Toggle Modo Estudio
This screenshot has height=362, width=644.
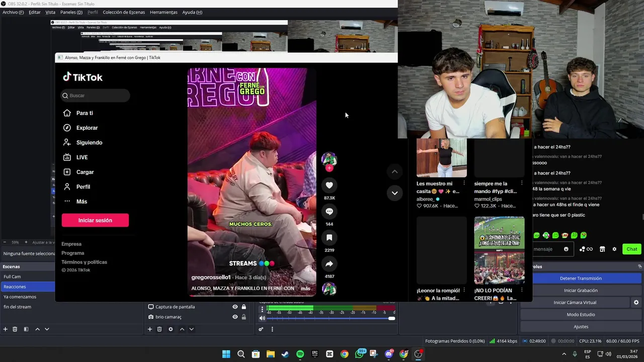click(x=581, y=315)
